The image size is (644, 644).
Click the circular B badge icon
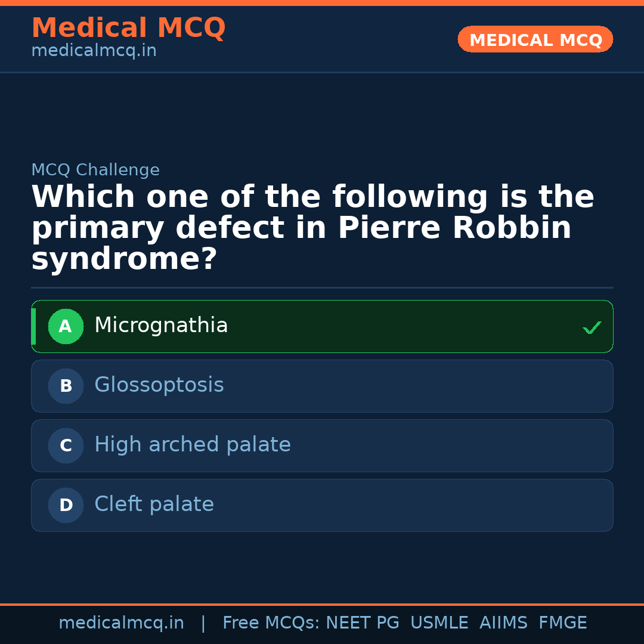pyautogui.click(x=66, y=386)
